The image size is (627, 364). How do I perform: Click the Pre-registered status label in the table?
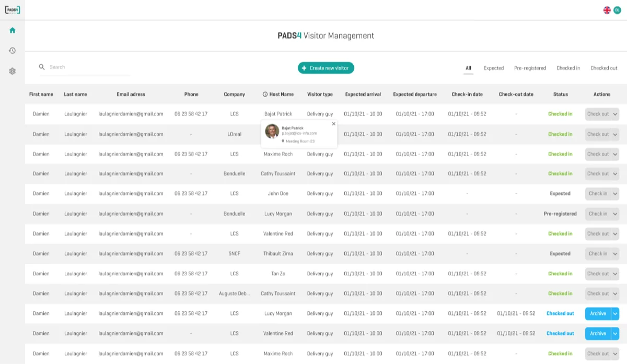point(560,214)
